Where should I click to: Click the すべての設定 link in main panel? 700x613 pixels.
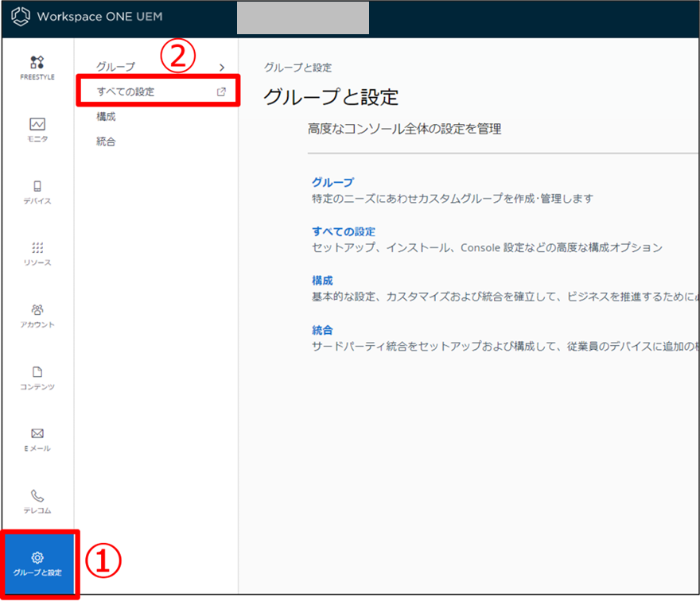344,231
